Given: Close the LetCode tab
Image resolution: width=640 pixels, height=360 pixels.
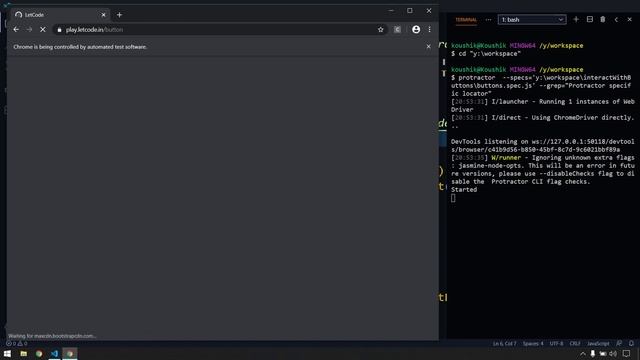Looking at the screenshot, I should click(x=103, y=15).
